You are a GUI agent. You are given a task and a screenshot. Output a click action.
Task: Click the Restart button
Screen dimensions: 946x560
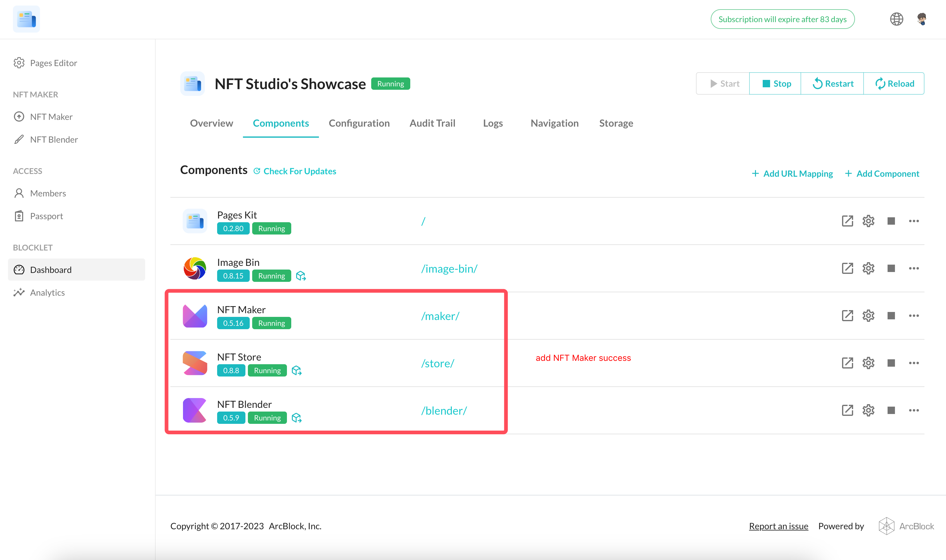(833, 83)
